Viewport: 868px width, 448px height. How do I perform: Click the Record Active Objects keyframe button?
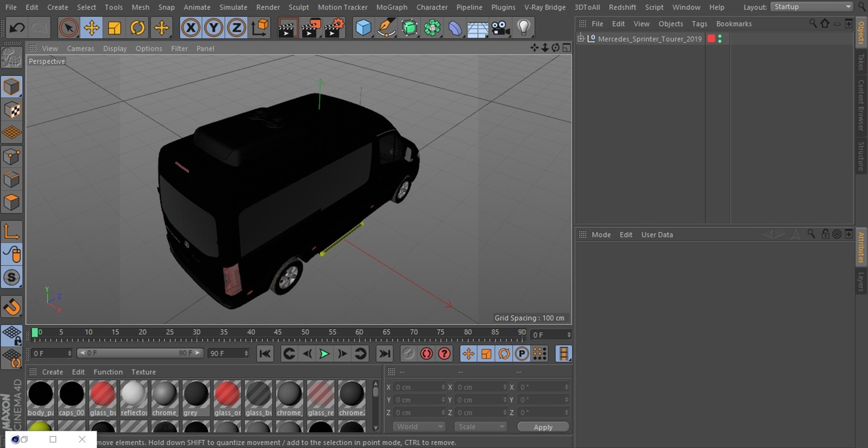[408, 354]
